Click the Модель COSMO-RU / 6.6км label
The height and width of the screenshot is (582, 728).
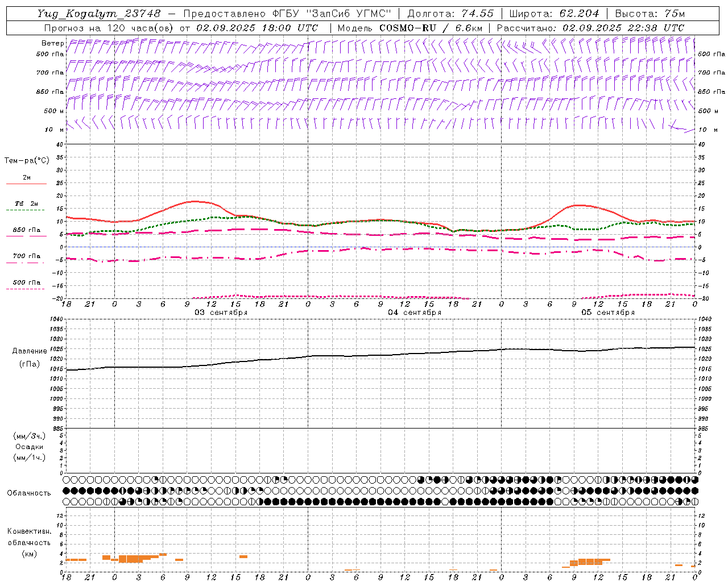pyautogui.click(x=410, y=28)
